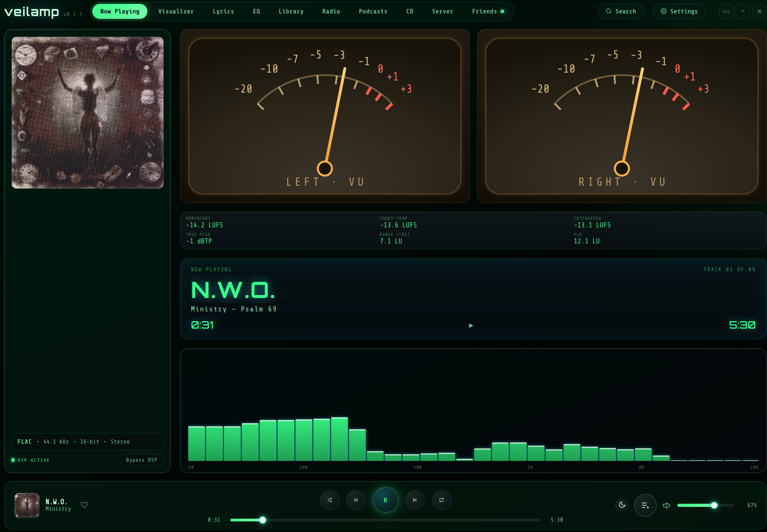767x532 pixels.
Task: Adjust the volume slider
Action: (x=706, y=505)
